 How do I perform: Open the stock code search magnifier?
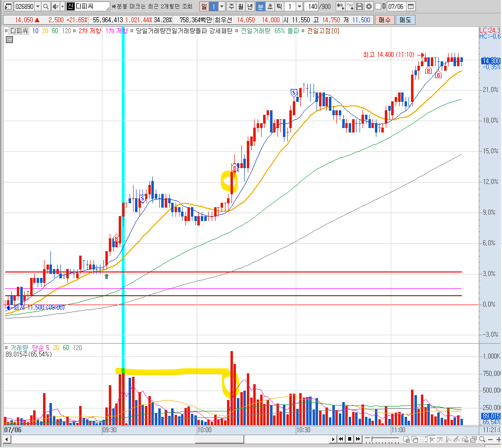pos(46,6)
